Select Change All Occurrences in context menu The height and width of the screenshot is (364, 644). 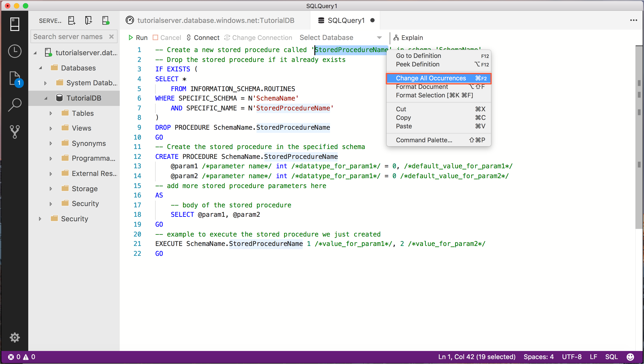[431, 78]
